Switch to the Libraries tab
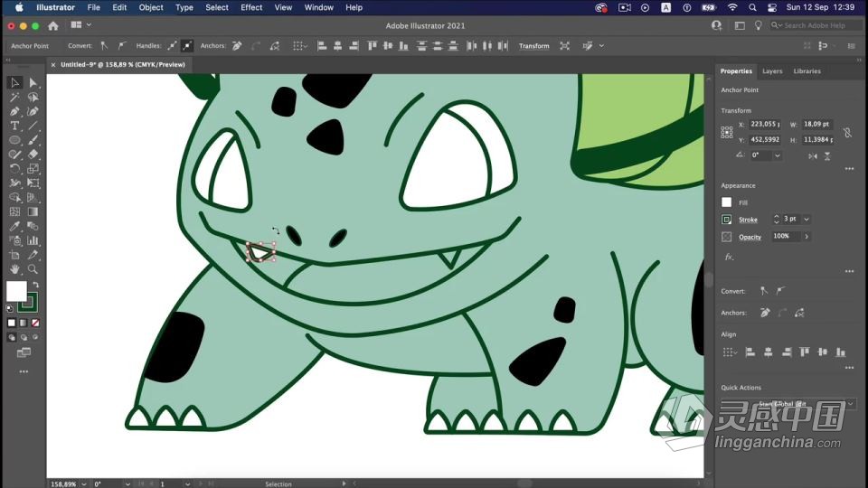This screenshot has width=868, height=488. (807, 71)
